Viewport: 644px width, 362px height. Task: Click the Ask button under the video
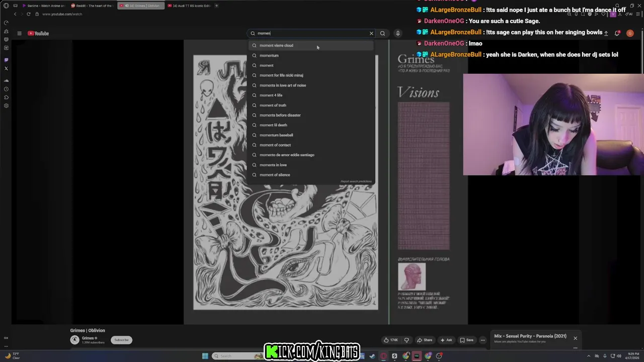click(446, 340)
